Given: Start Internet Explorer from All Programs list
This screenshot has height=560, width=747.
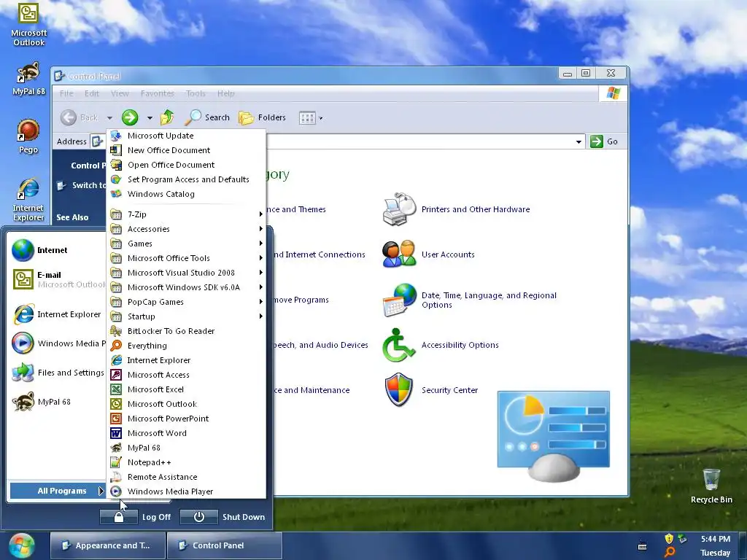Looking at the screenshot, I should tap(186, 360).
